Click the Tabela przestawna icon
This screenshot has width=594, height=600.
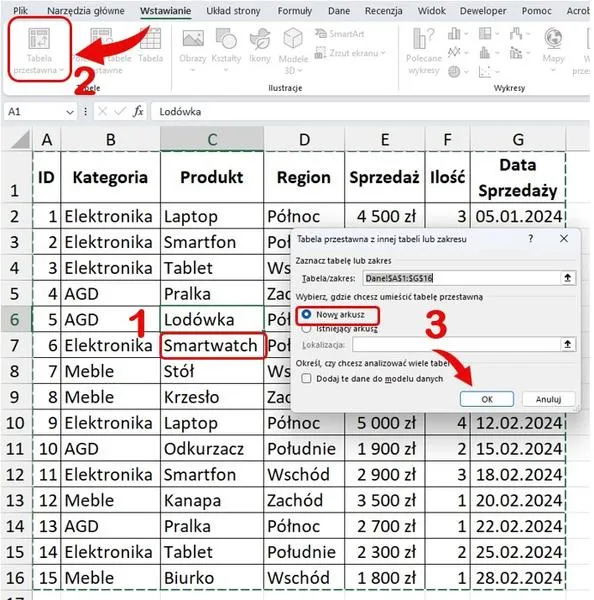click(x=39, y=39)
